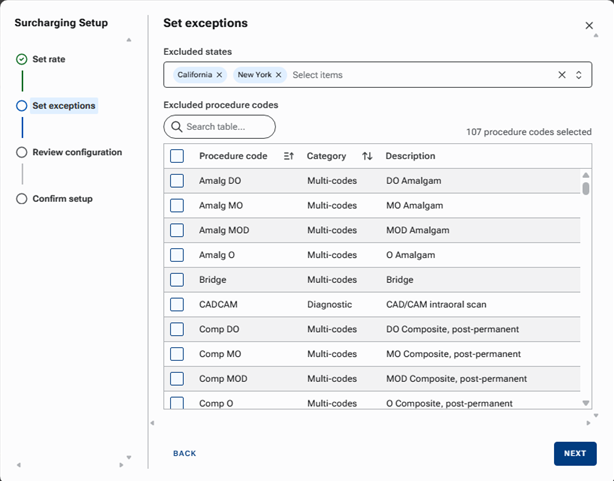Screen dimensions: 614x481
Task: Click the Procedure code column header
Action: (233, 156)
